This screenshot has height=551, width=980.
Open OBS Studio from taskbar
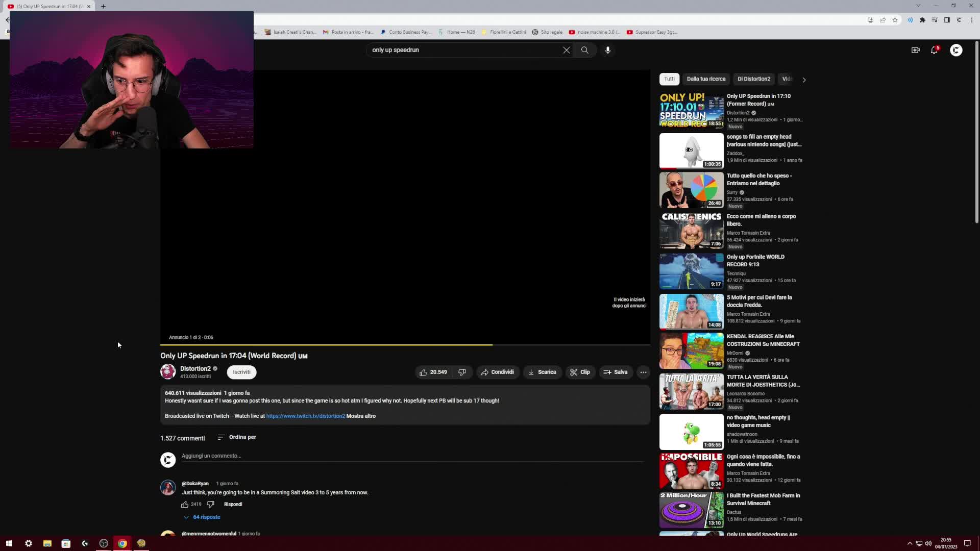click(x=104, y=543)
